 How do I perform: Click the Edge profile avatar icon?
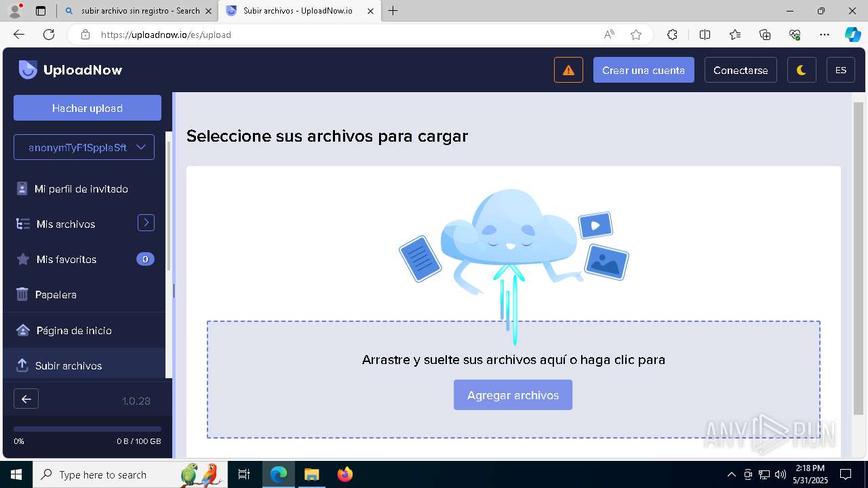15,11
